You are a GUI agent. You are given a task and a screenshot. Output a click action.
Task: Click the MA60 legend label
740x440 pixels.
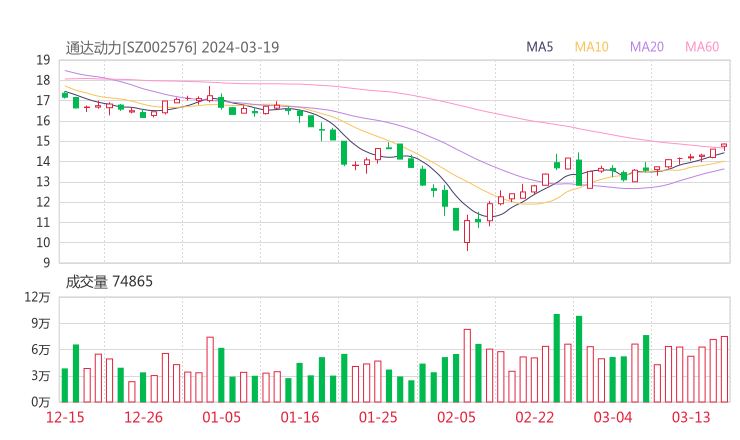(x=702, y=47)
